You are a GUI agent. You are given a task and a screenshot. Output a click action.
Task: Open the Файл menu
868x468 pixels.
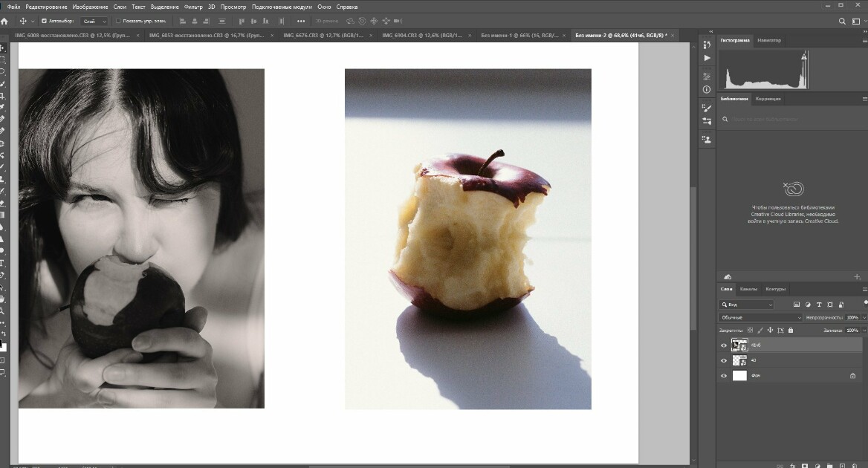(x=13, y=7)
